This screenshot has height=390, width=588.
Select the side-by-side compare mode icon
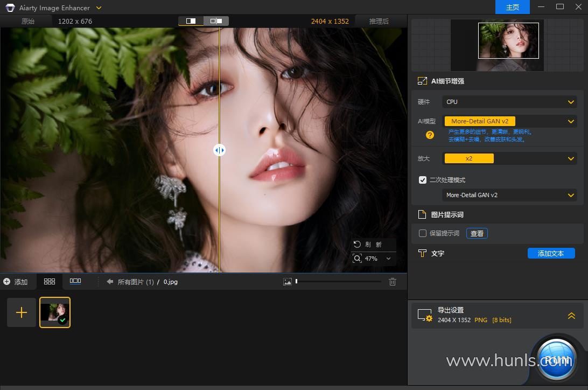coord(216,21)
